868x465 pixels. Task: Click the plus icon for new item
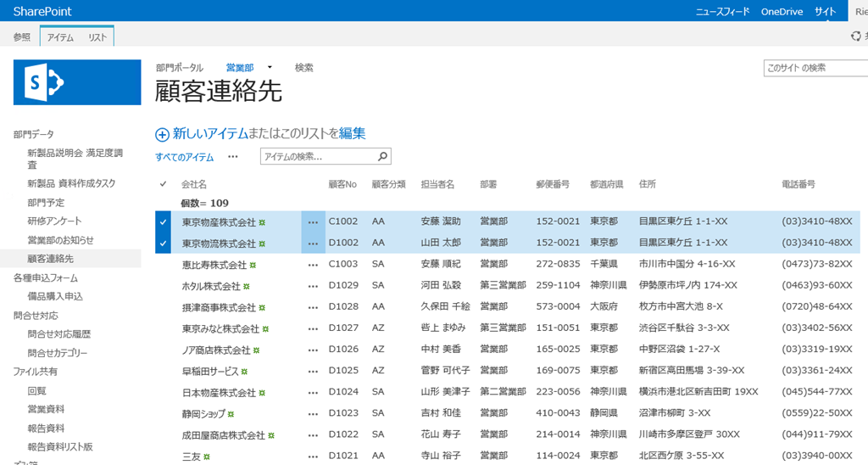[162, 135]
